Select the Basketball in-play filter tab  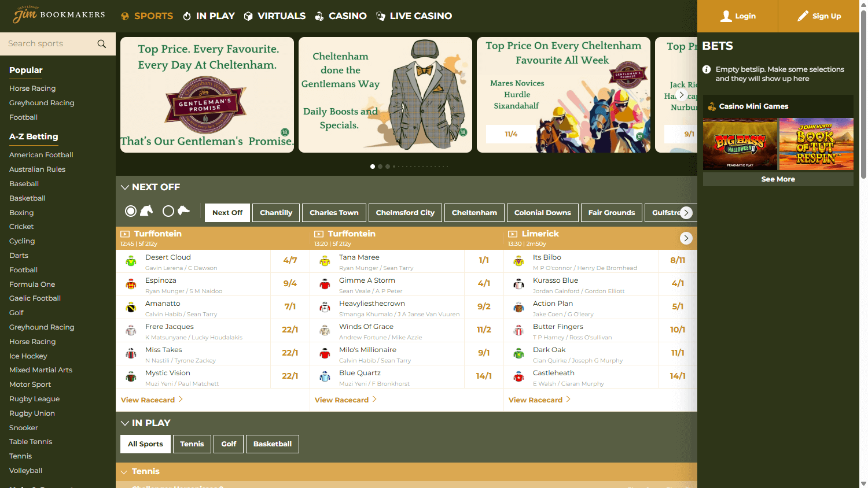pyautogui.click(x=273, y=444)
